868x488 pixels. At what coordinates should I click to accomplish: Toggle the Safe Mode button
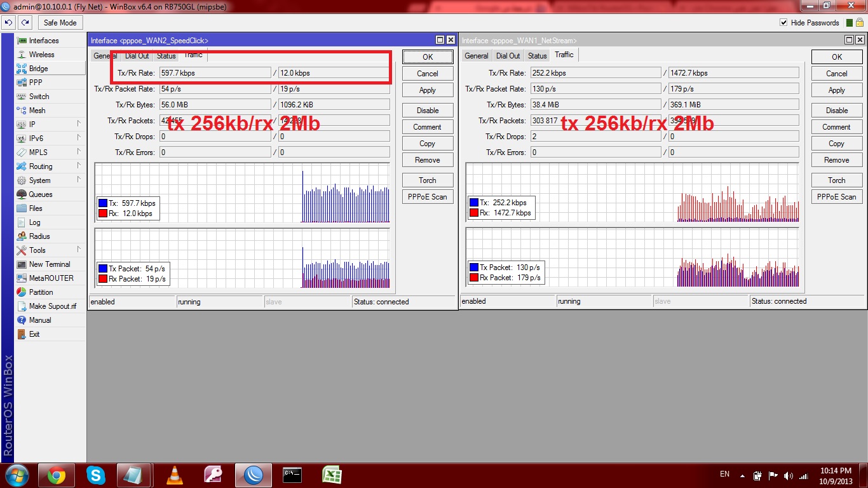click(60, 23)
